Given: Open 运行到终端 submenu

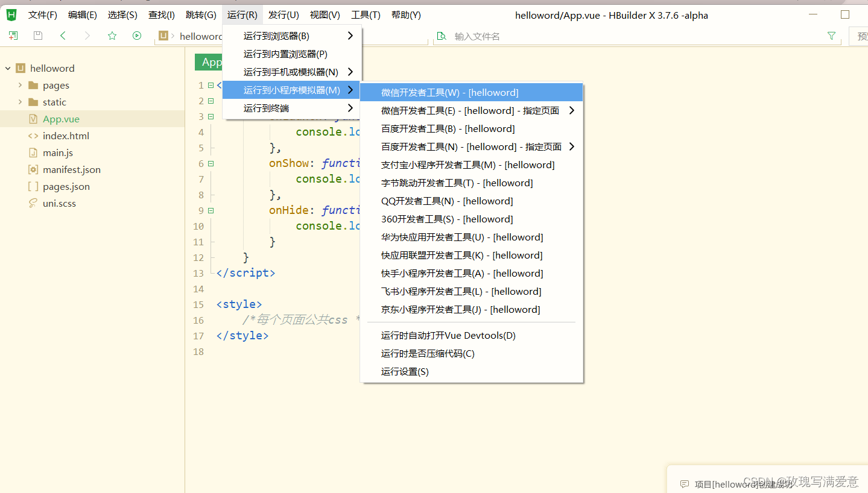Looking at the screenshot, I should (x=291, y=108).
